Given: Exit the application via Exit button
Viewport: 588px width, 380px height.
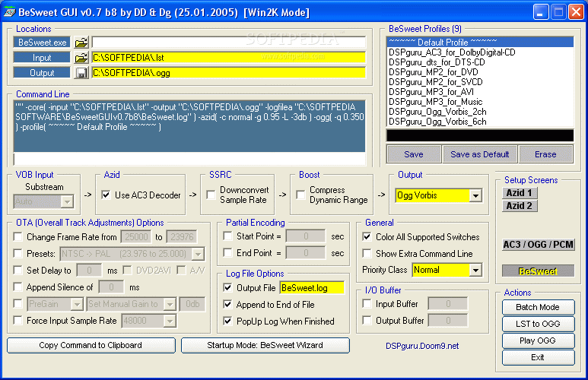Looking at the screenshot, I should point(538,357).
